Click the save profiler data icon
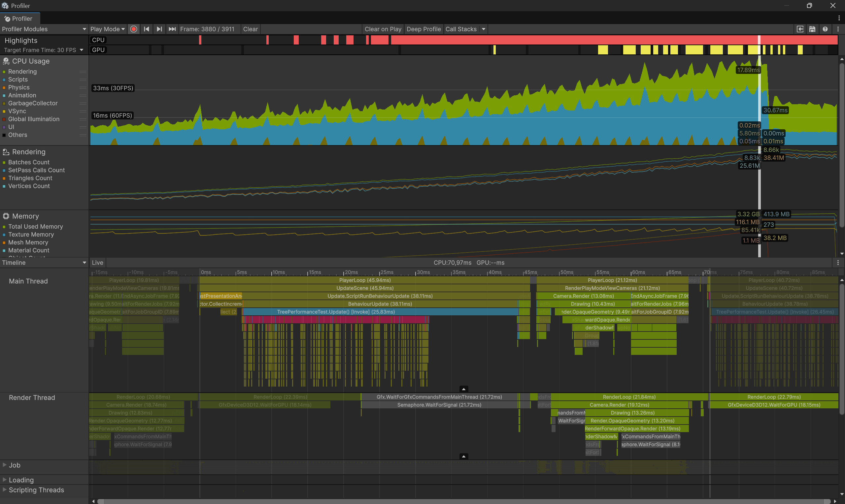845x504 pixels. 812,29
